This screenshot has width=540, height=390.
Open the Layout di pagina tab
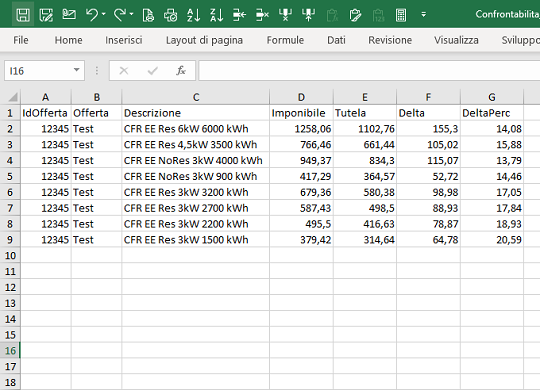pyautogui.click(x=204, y=40)
